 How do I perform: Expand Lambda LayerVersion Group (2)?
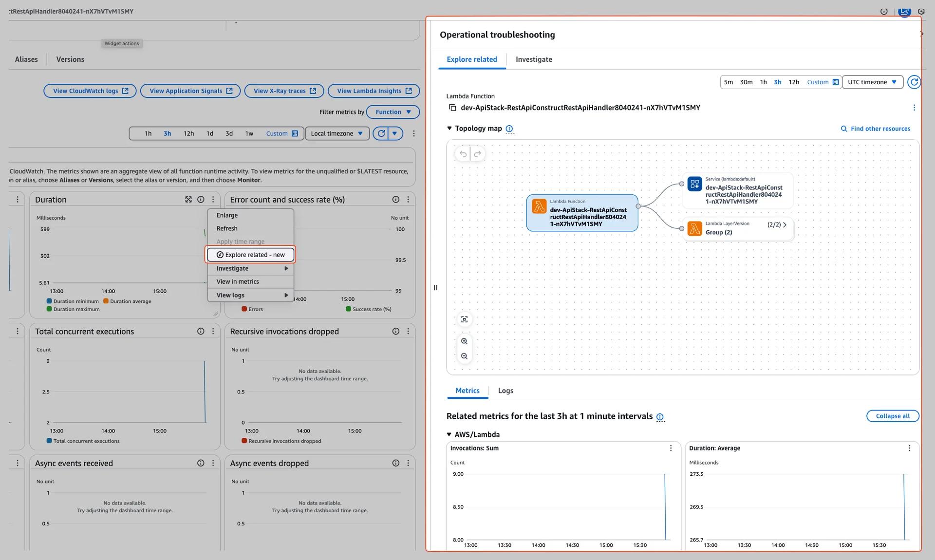click(785, 225)
